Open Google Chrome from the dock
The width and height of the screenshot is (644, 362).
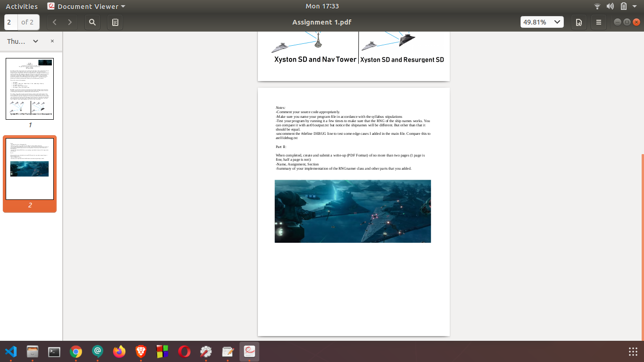[x=75, y=351]
